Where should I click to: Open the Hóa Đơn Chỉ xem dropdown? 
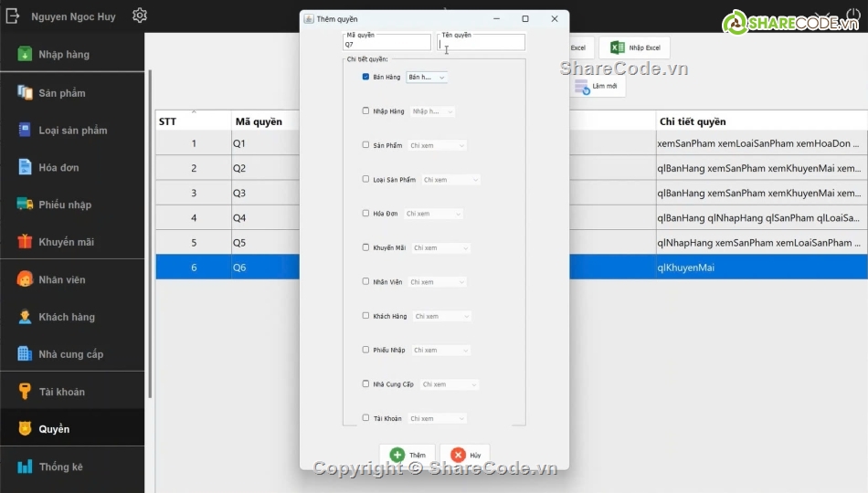tap(433, 214)
